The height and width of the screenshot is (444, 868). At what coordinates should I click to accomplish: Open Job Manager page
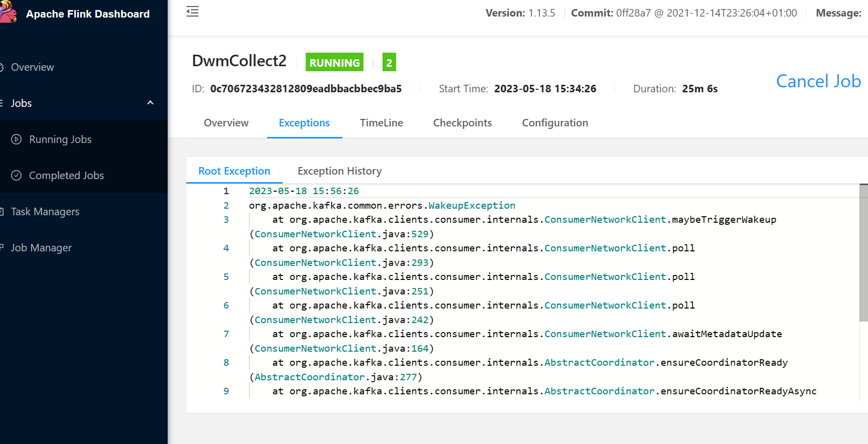tap(41, 248)
